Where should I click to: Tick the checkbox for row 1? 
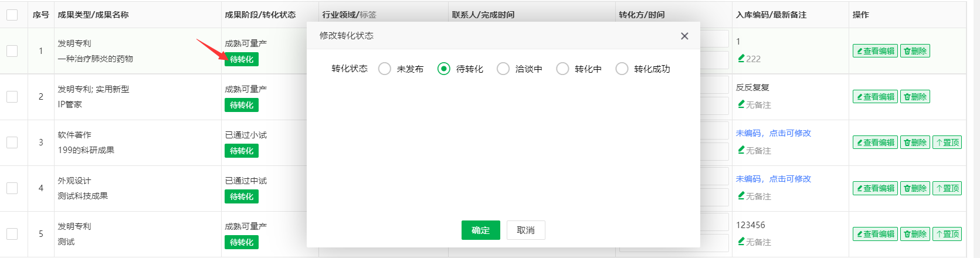click(x=12, y=51)
